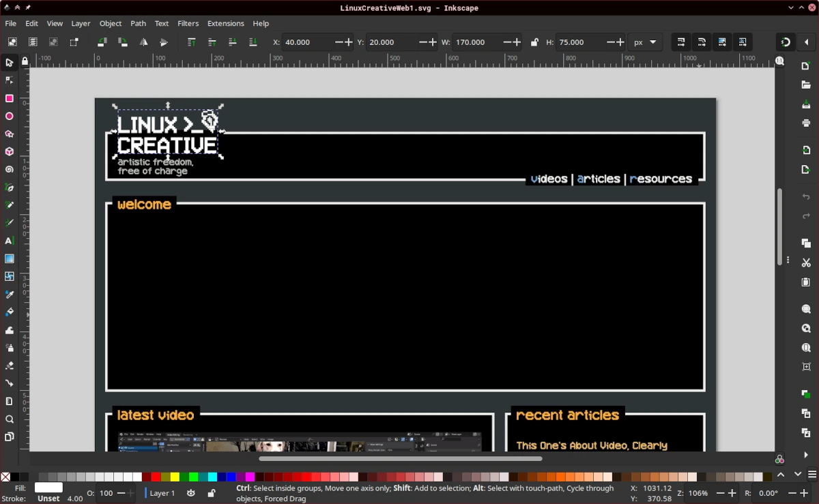Toggle rubberband touch selection mode

[74, 42]
